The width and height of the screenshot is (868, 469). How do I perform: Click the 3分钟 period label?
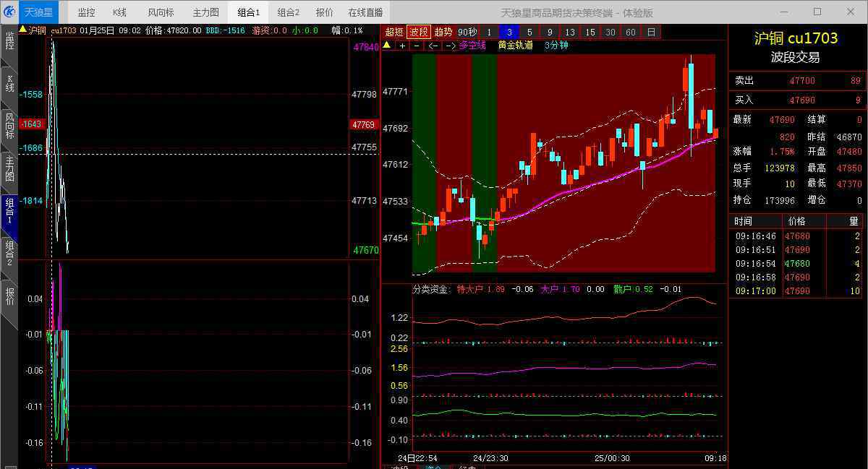click(x=556, y=45)
